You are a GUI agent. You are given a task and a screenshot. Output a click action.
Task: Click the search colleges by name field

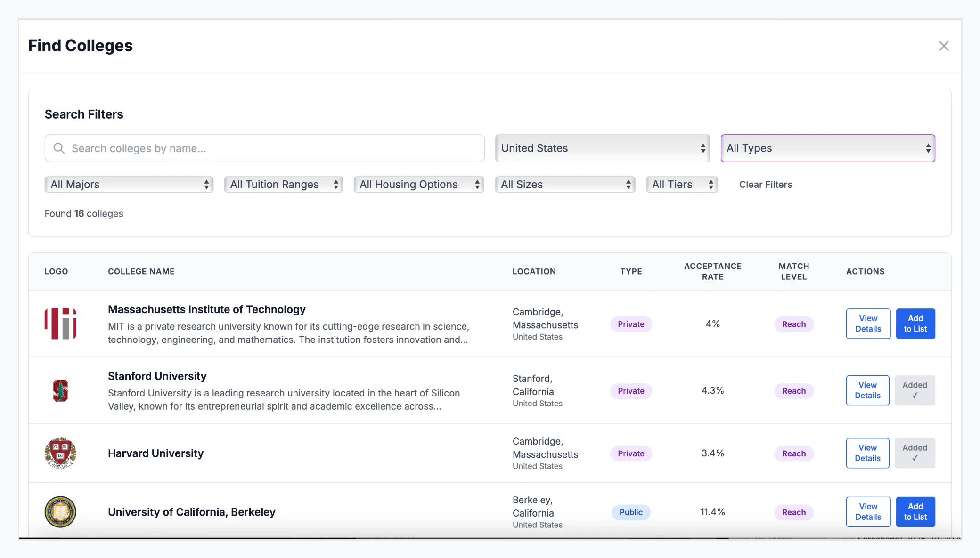click(x=264, y=148)
